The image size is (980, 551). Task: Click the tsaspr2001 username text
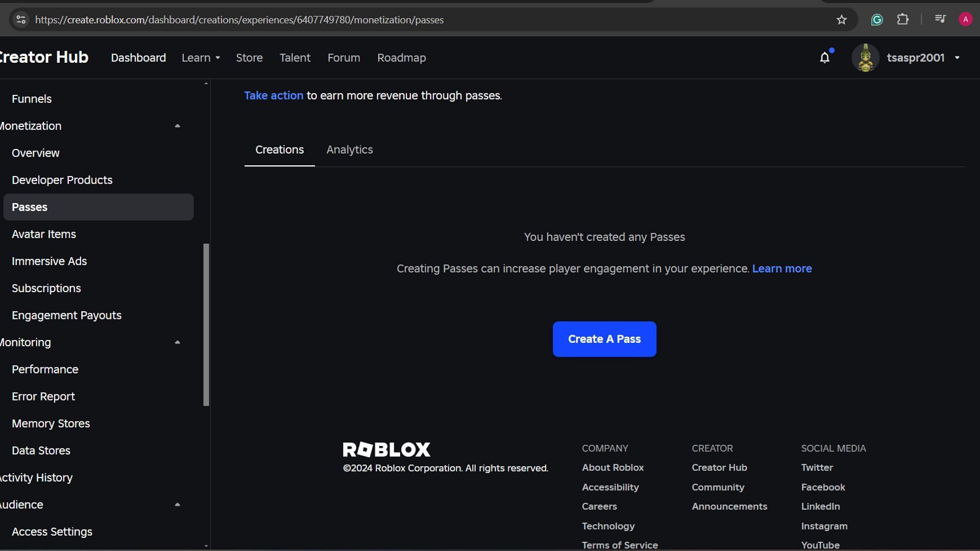pyautogui.click(x=915, y=58)
